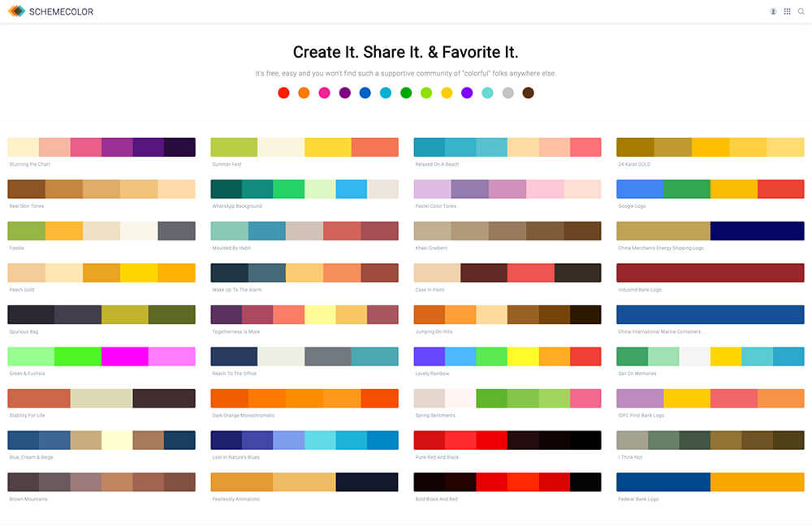Select the red color filter dot
The width and height of the screenshot is (812, 527).
283,93
